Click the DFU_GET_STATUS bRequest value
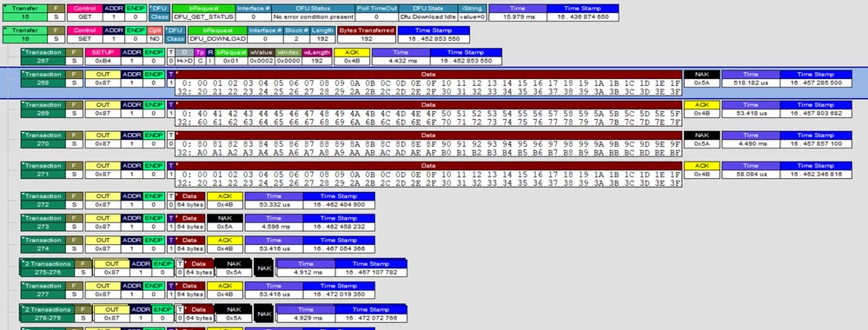Viewport: 868px width, 330px height. (x=203, y=17)
